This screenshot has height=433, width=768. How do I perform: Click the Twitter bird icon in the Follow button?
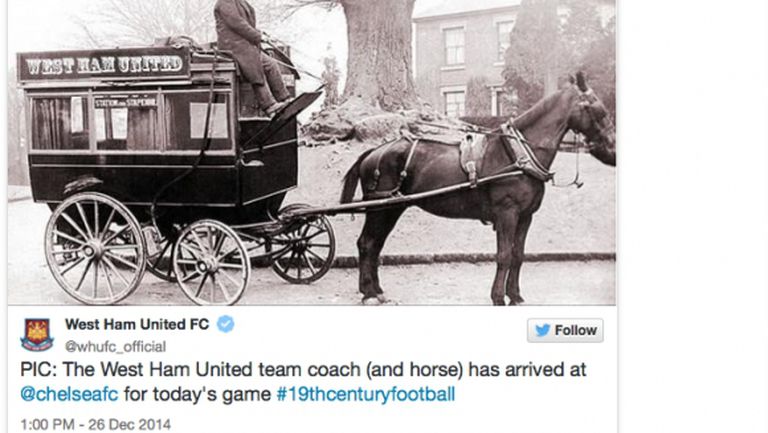click(542, 331)
